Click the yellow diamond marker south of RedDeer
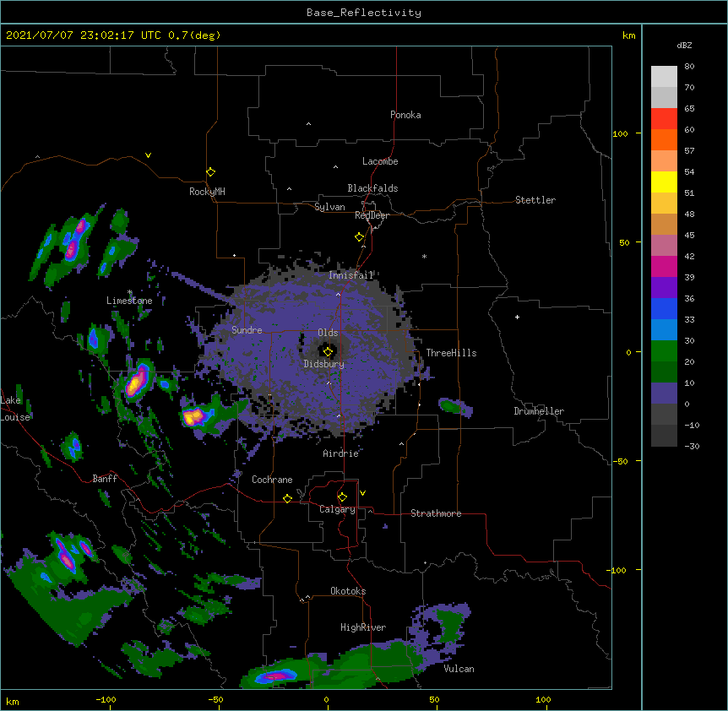Viewport: 728px width, 711px height. coord(360,237)
